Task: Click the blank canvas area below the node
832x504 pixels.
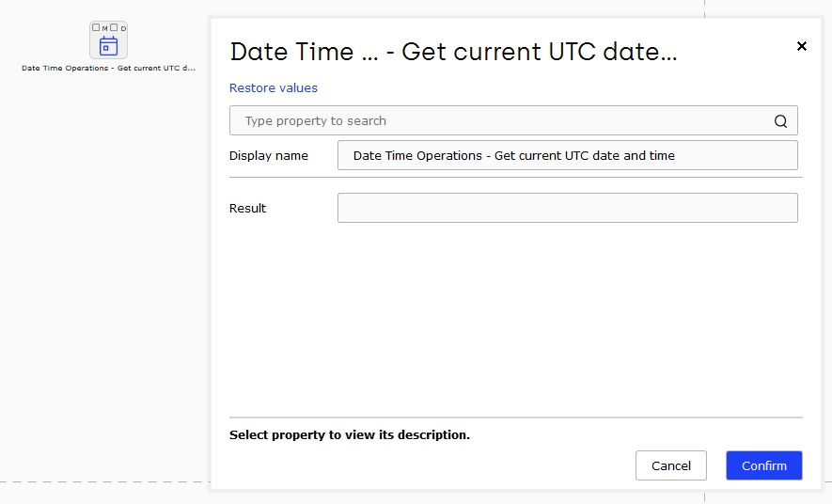Action: [106, 265]
